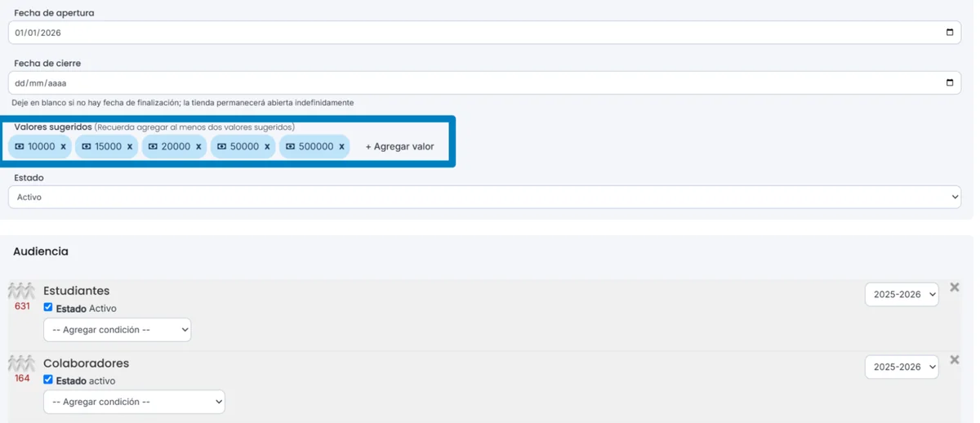The height and width of the screenshot is (423, 980).
Task: Open Agregar condición dropdown under Estudiantes
Action: pos(117,330)
